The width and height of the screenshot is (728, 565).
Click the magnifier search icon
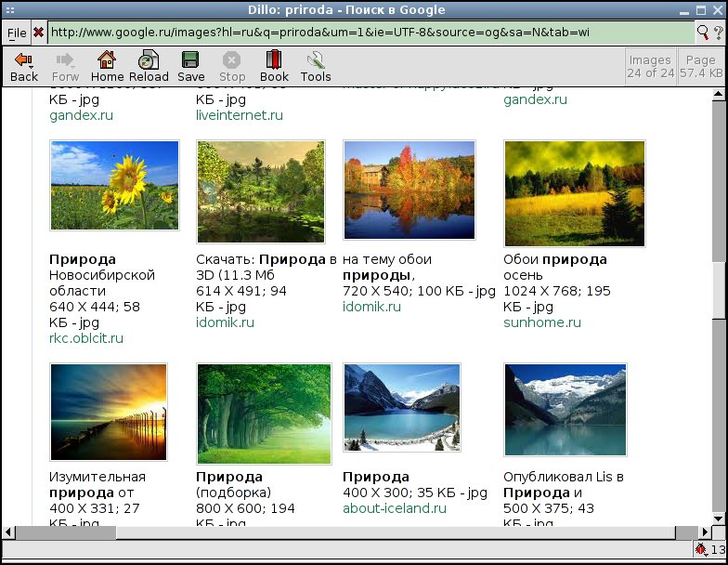[703, 32]
